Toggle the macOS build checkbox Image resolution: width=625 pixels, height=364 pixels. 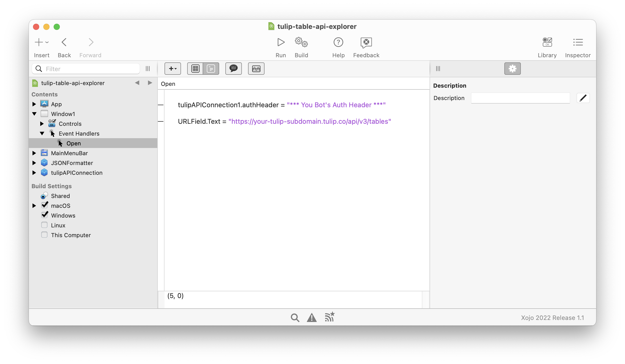tap(45, 205)
